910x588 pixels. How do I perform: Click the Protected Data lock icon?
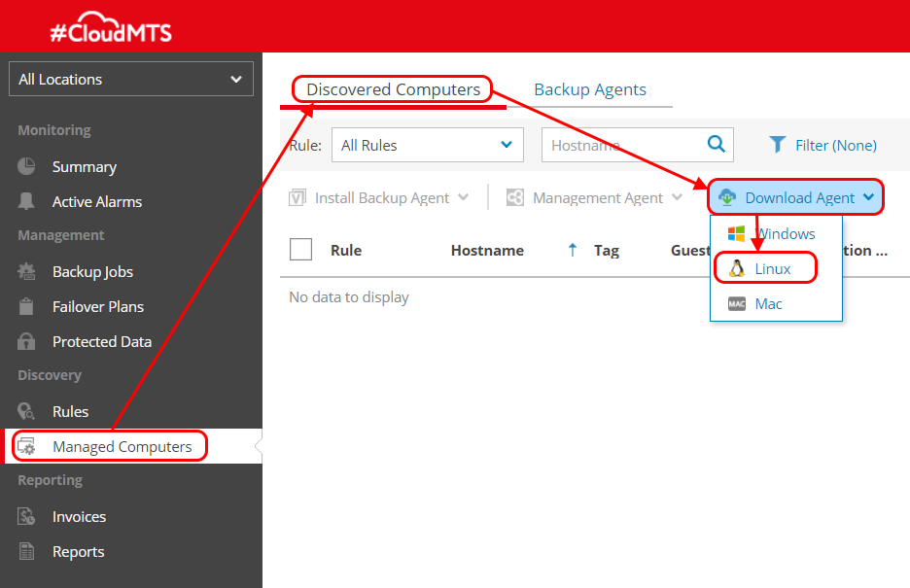26,341
